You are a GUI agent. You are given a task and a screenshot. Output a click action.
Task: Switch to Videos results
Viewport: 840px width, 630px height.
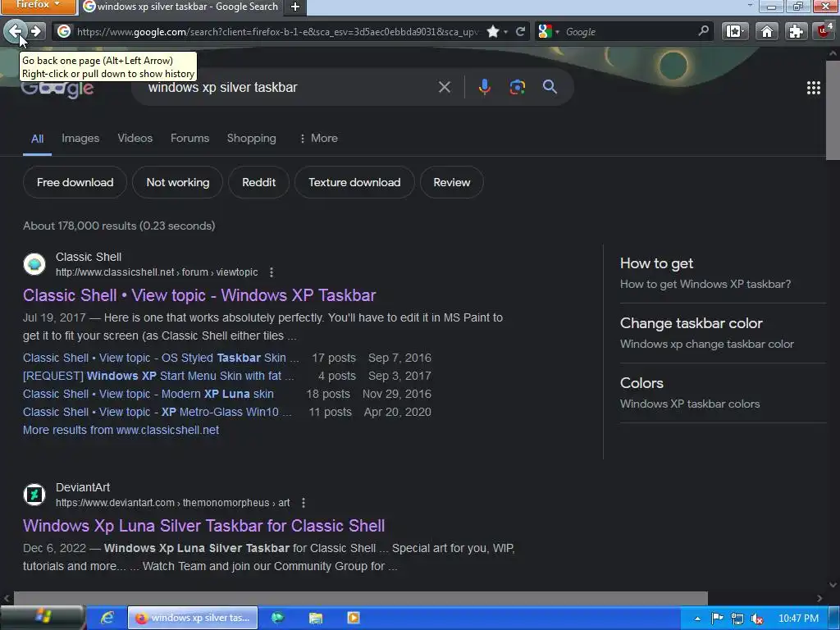coord(135,138)
